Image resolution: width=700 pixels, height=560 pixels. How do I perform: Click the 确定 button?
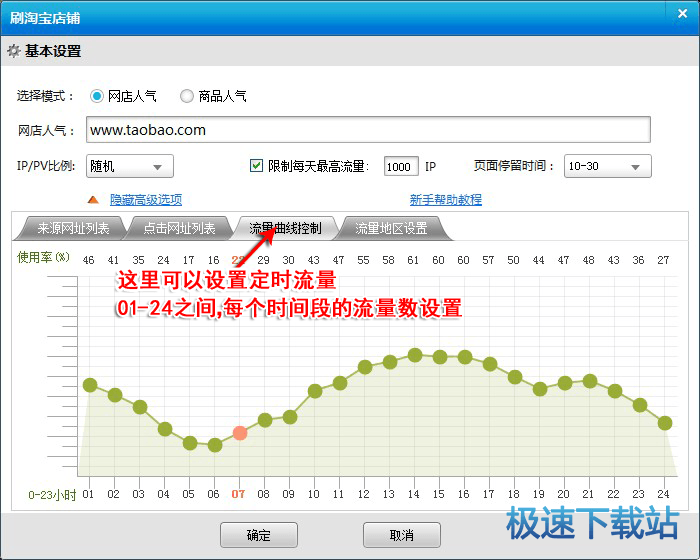258,535
